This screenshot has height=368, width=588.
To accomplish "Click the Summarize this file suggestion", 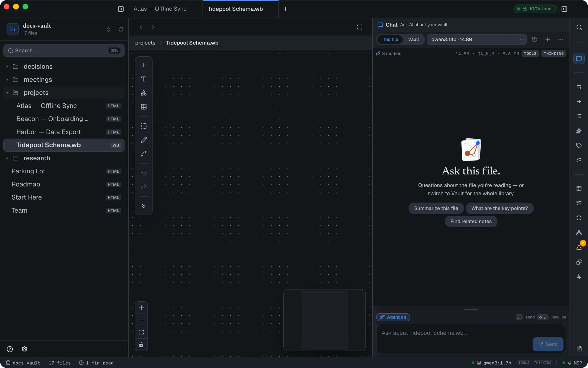I will click(x=436, y=208).
